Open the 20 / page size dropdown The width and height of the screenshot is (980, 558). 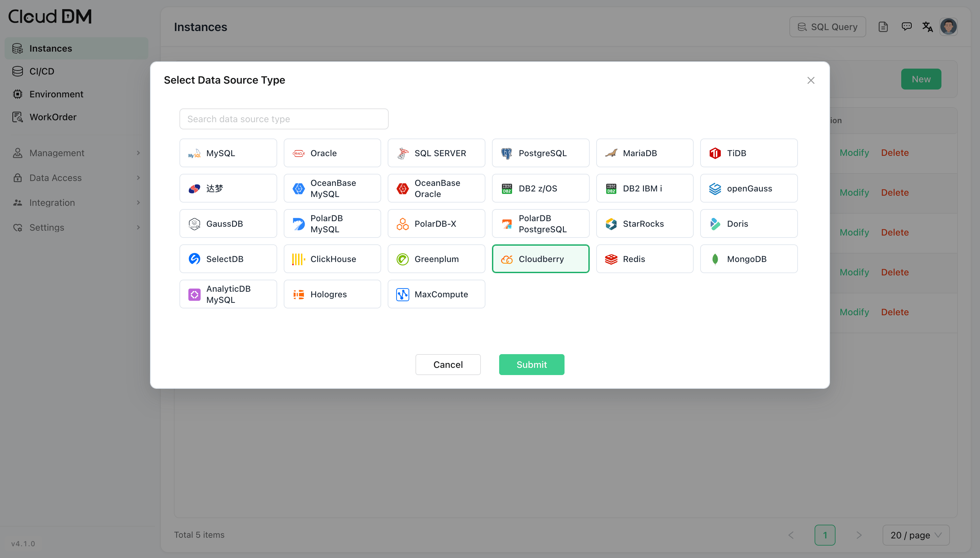coord(916,535)
